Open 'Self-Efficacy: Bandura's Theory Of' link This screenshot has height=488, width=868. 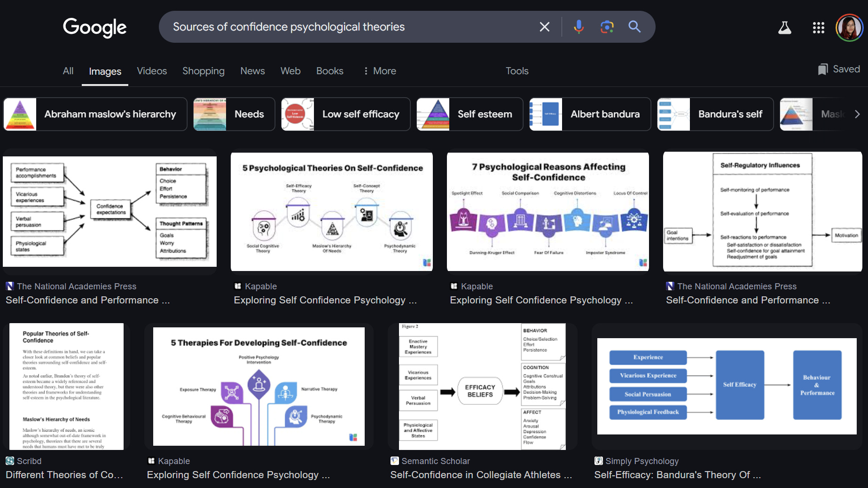[677, 475]
